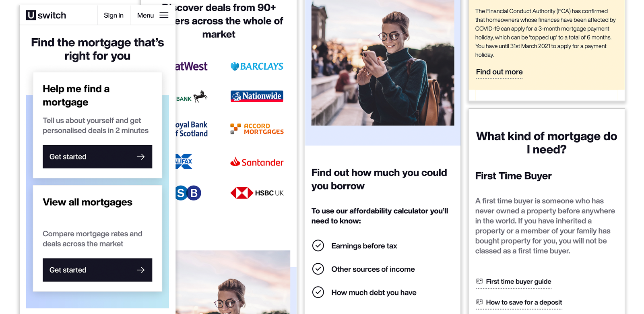Open the Find out more link
This screenshot has width=644, height=314.
pos(499,72)
